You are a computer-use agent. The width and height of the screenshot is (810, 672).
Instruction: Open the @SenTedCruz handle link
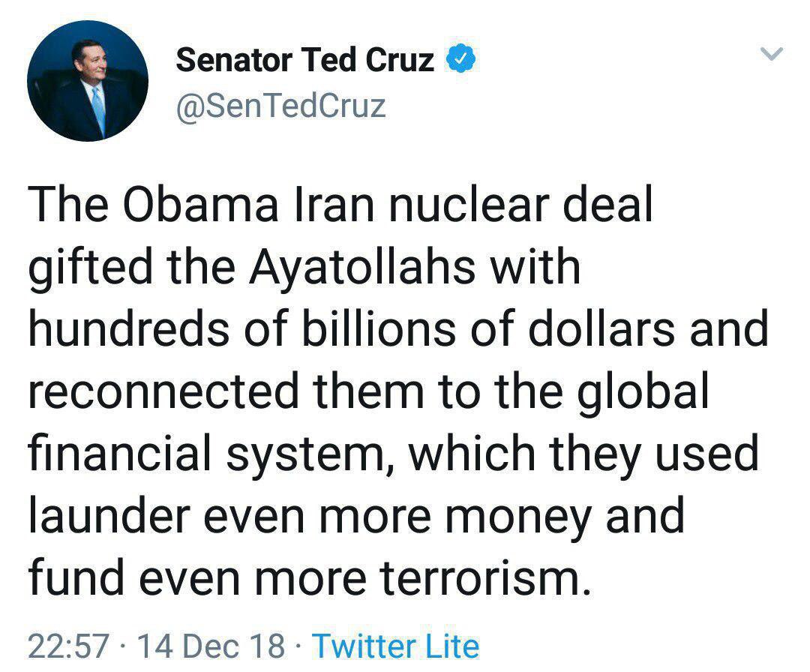(280, 106)
